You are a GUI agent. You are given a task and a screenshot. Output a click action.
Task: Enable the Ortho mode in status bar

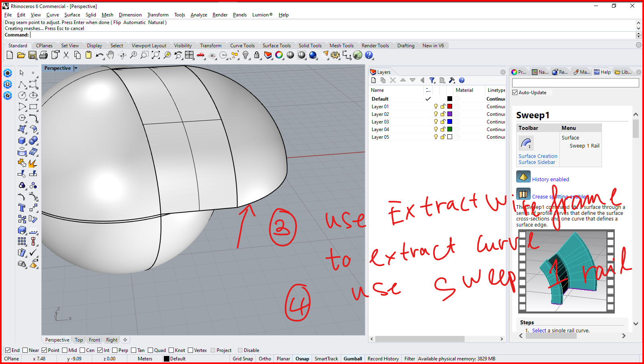coord(265,358)
